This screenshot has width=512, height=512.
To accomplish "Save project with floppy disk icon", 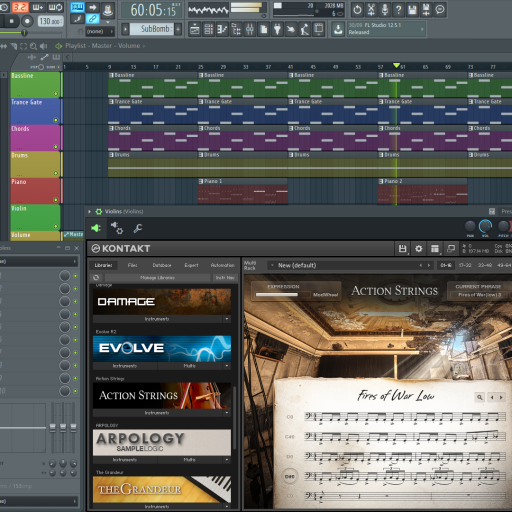I will coord(412,10).
